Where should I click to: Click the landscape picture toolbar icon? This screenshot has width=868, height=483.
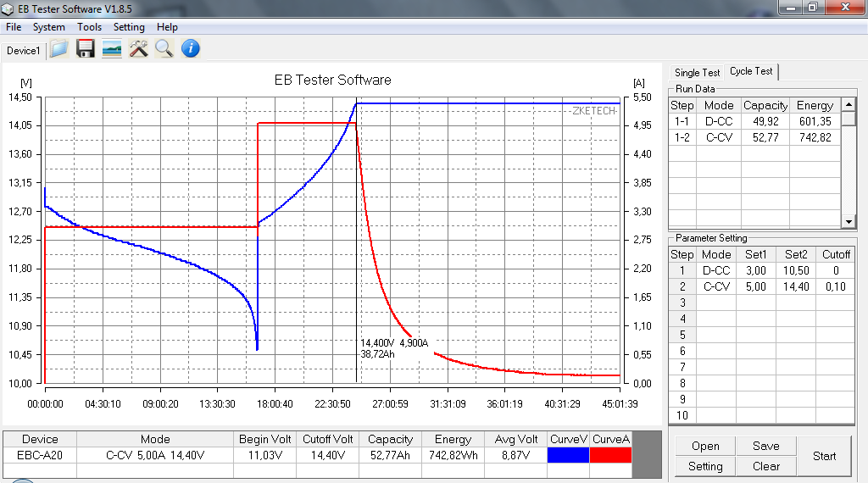point(111,49)
